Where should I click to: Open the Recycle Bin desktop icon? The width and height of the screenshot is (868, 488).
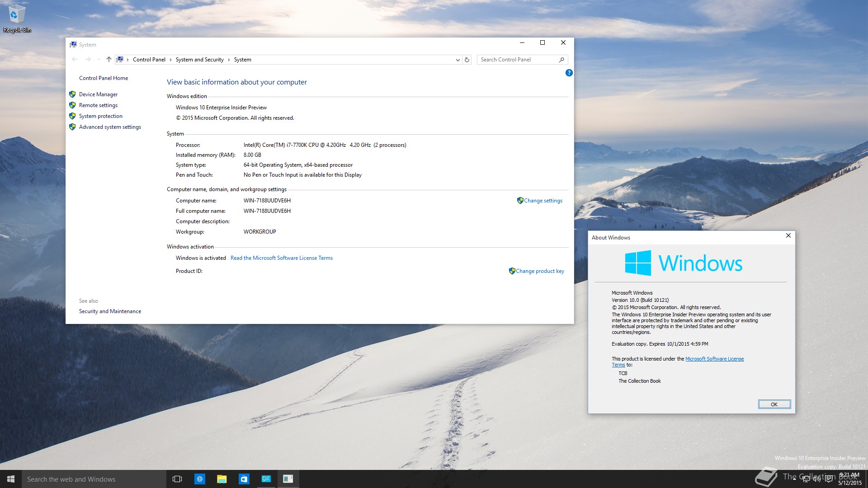pyautogui.click(x=17, y=19)
